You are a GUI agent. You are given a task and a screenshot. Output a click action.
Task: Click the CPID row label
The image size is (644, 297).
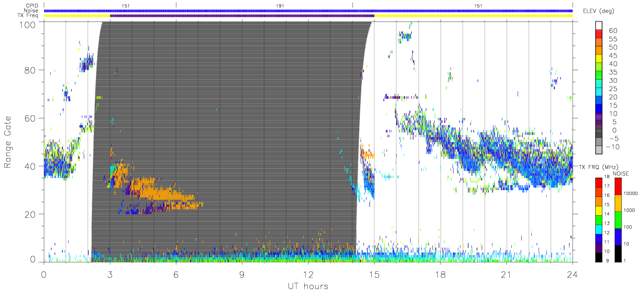tap(33, 6)
